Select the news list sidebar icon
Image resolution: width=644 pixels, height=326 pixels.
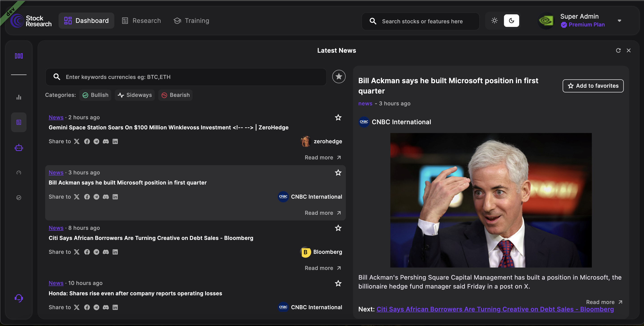19,122
